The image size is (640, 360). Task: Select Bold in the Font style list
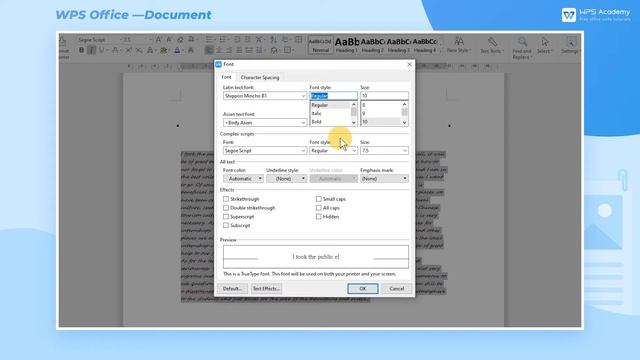pos(317,122)
